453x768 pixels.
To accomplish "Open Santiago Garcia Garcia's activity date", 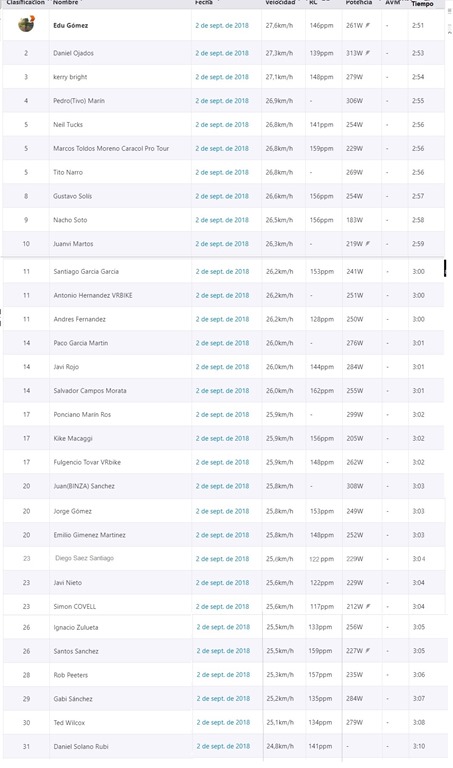I will point(222,271).
